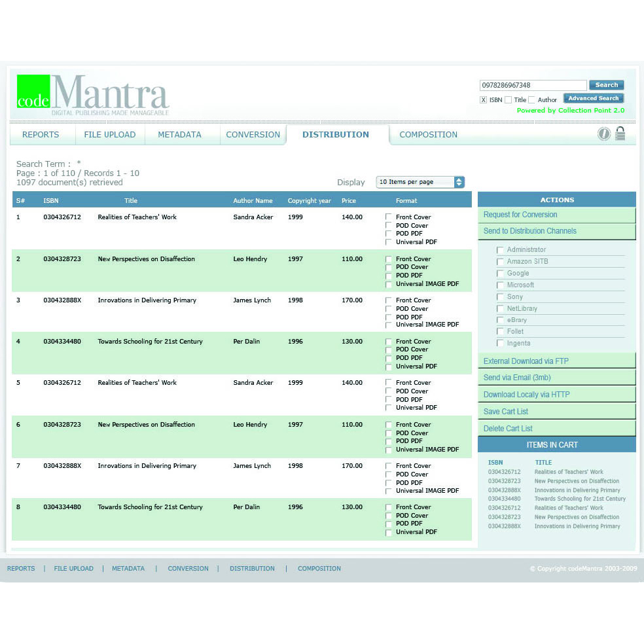
Task: Check the eBrary channel box
Action: [500, 320]
